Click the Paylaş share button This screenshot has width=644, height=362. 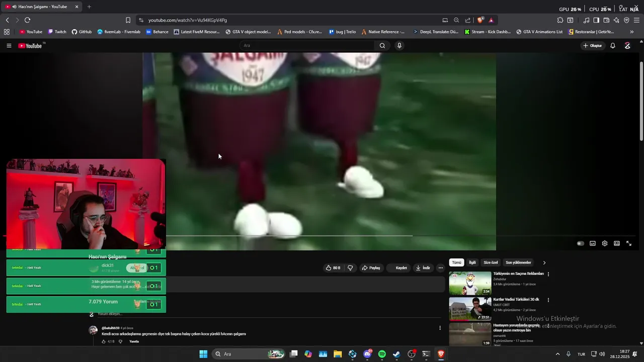pyautogui.click(x=371, y=268)
